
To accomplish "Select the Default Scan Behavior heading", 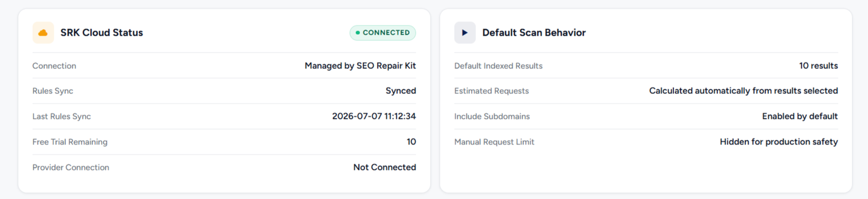I will tap(534, 33).
